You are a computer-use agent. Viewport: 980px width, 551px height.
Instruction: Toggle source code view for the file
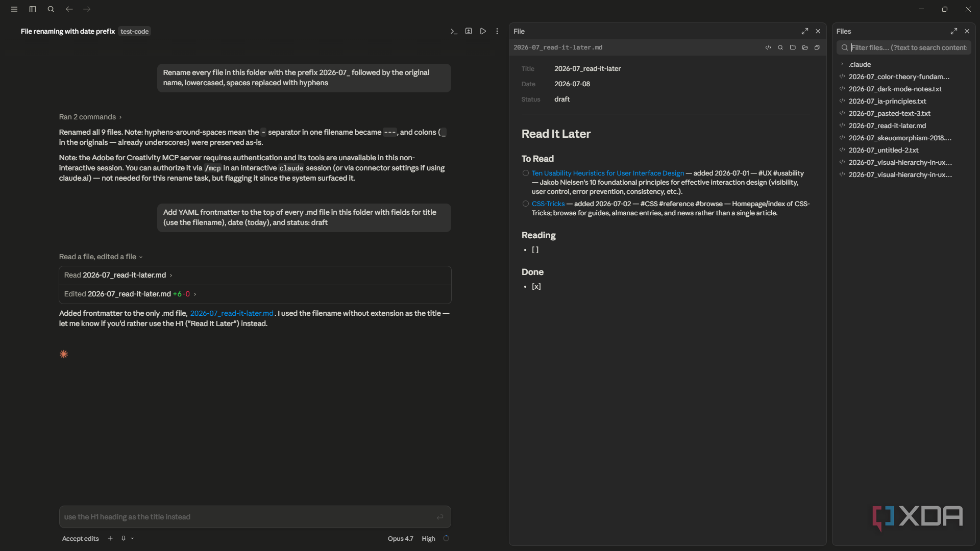768,47
